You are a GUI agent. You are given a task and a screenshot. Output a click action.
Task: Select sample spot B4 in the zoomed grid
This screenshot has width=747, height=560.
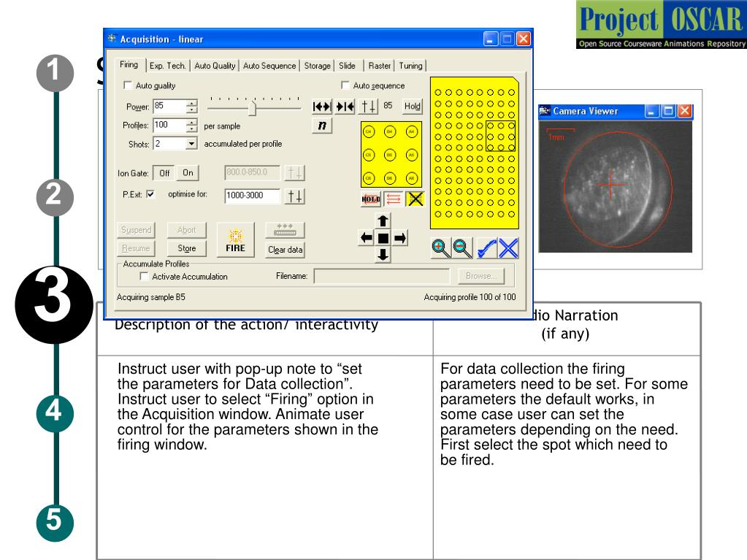point(390,131)
